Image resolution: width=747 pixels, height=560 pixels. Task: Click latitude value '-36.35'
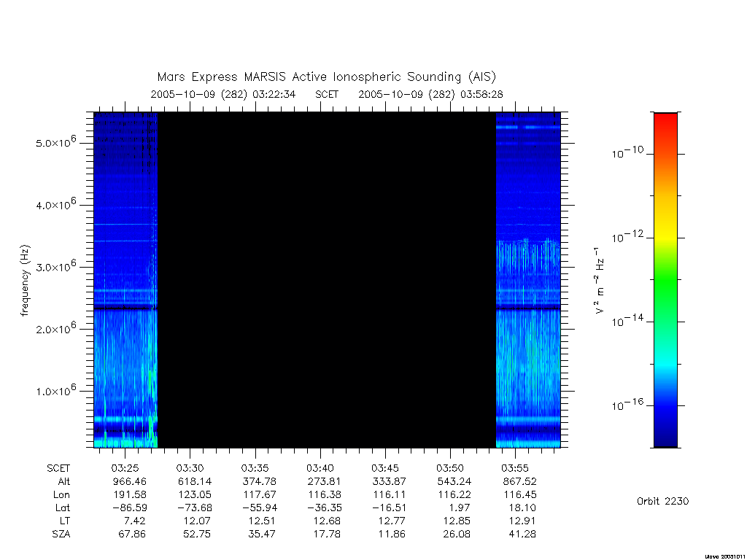click(325, 507)
